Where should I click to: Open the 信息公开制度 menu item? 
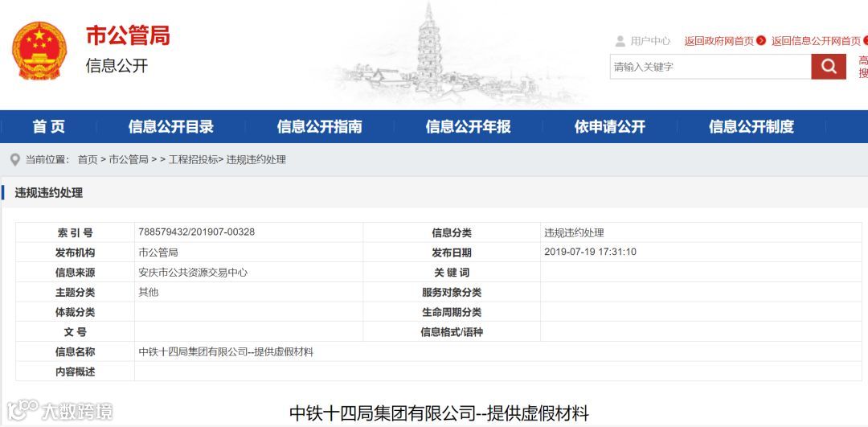click(751, 127)
